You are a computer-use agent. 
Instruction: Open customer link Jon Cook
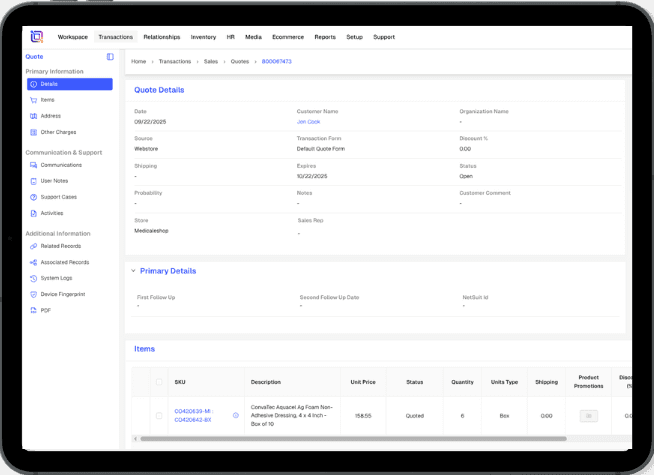pyautogui.click(x=309, y=122)
